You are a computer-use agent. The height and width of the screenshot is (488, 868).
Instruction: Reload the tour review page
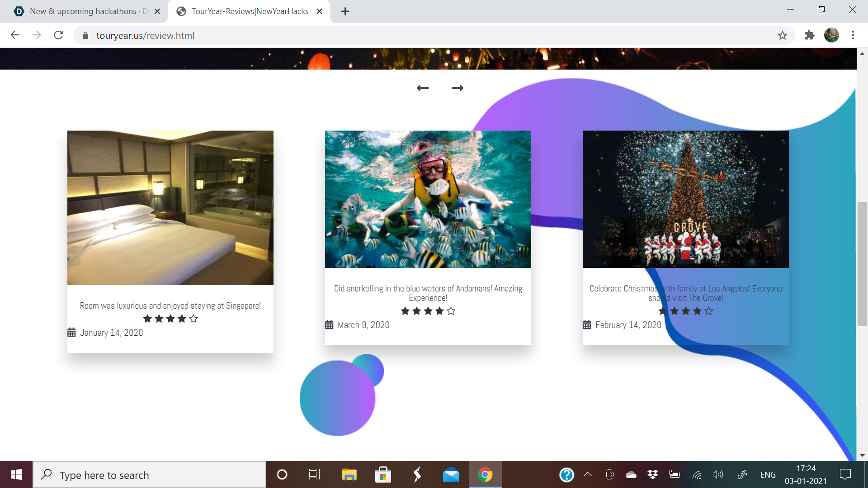click(x=58, y=35)
